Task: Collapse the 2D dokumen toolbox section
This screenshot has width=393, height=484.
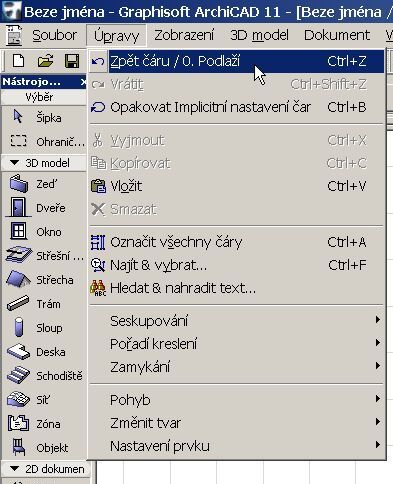Action: (x=14, y=469)
